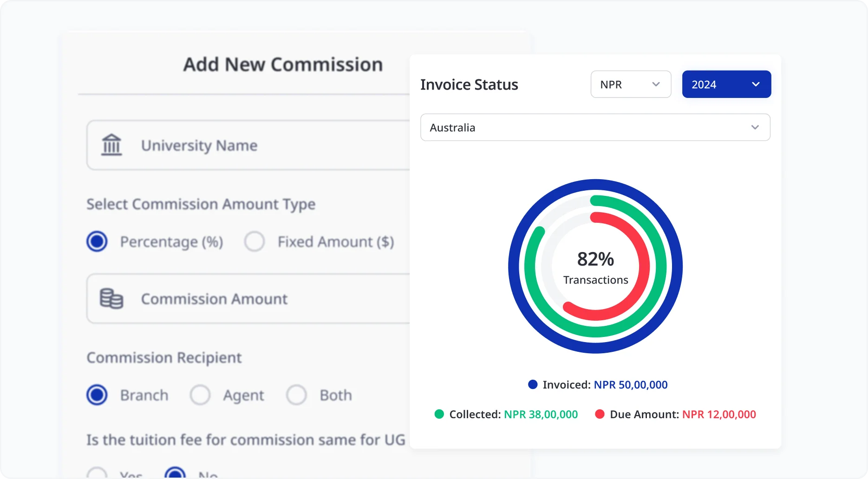Screen dimensions: 868x479
Task: Open the 2024 year dropdown
Action: (x=726, y=84)
